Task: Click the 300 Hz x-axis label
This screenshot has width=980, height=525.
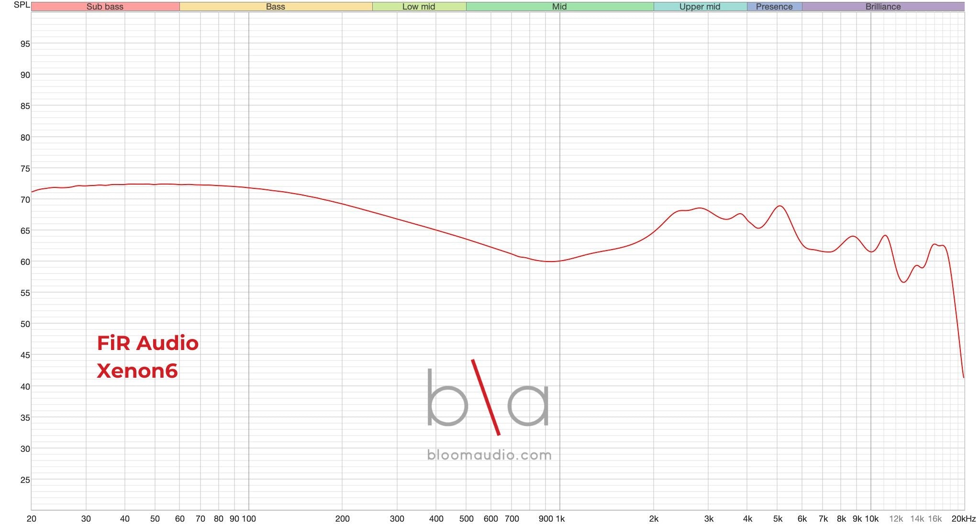Action: [x=397, y=519]
